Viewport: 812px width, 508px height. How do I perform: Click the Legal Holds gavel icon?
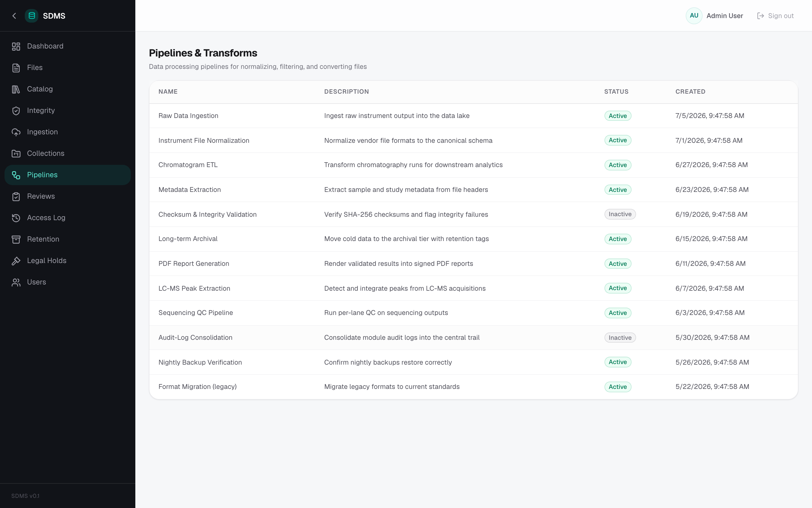16,261
